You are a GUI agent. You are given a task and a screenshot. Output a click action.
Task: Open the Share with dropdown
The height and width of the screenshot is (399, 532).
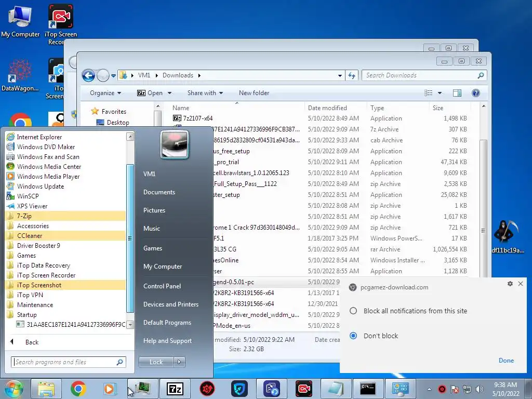pos(205,93)
